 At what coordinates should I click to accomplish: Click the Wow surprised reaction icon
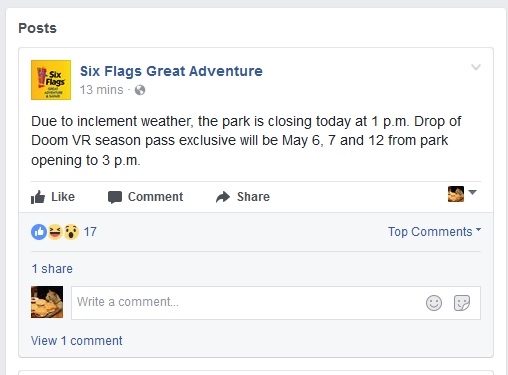(x=71, y=232)
